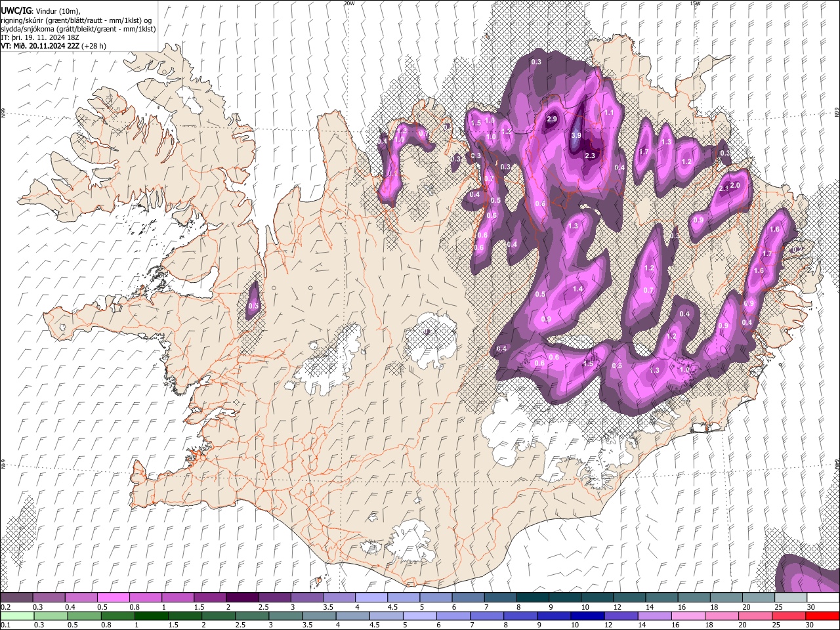Viewport: 840px width, 630px height.
Task: Select the dark teal 8 swatch in upper legend
Action: pos(532,597)
